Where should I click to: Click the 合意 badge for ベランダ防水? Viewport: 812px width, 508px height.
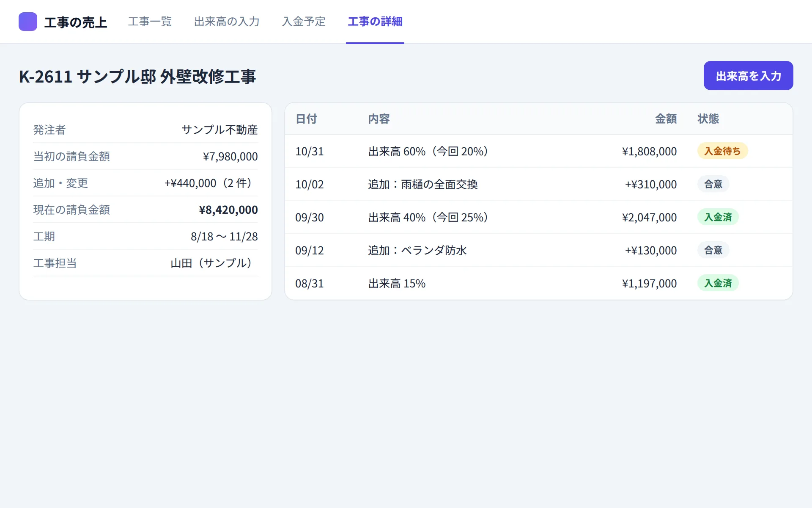click(713, 250)
